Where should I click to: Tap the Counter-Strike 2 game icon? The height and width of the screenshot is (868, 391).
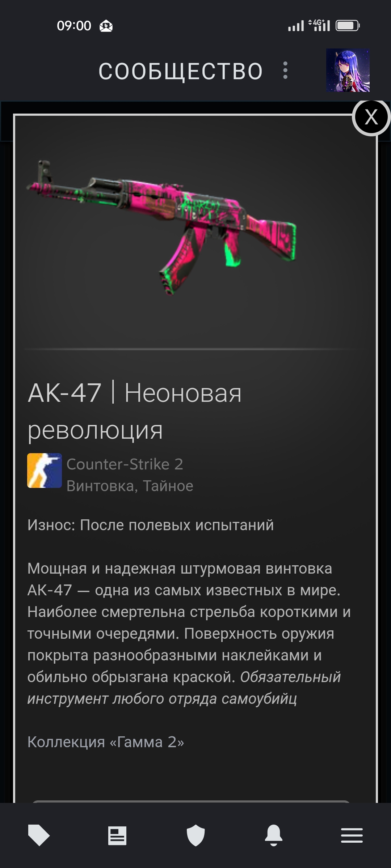coord(45,471)
